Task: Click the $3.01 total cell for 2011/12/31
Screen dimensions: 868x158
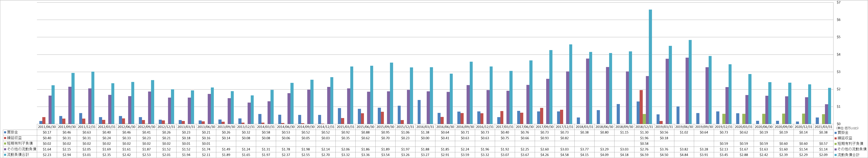Action: pyautogui.click(x=87, y=155)
